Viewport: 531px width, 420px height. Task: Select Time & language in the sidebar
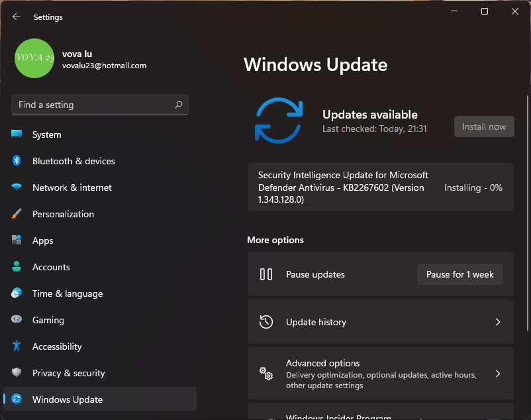[x=100, y=293]
